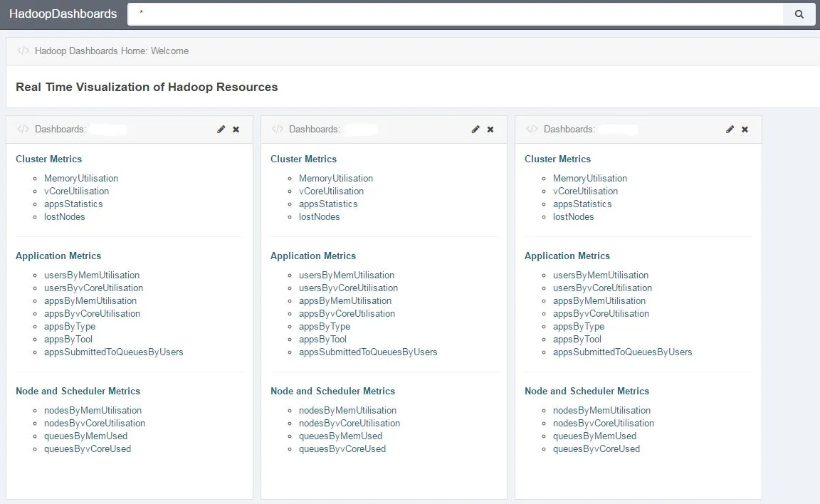Open appsByTool in first panel
820x504 pixels.
click(68, 340)
